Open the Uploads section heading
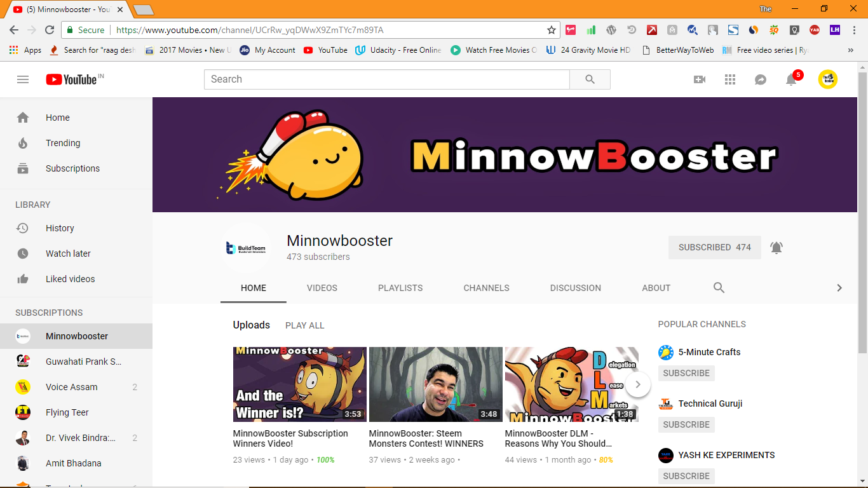 pos(252,325)
